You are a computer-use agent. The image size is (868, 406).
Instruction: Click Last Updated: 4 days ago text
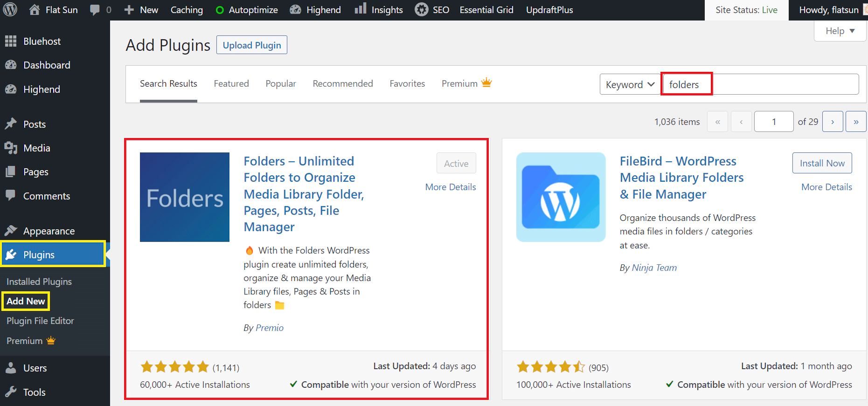click(x=424, y=366)
